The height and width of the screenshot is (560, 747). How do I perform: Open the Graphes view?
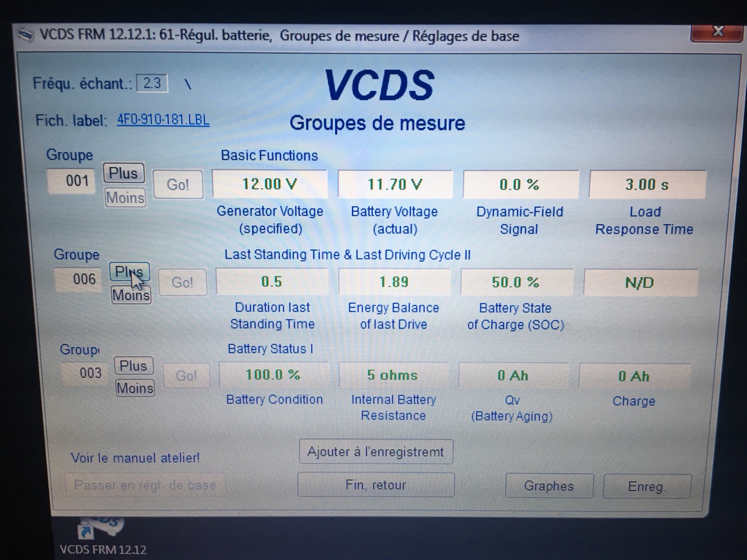point(549,486)
